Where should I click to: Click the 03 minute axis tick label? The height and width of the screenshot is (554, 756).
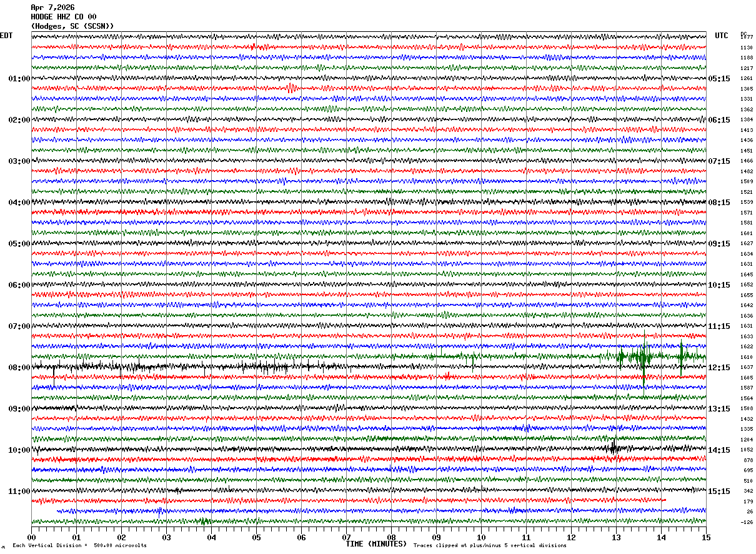166,537
